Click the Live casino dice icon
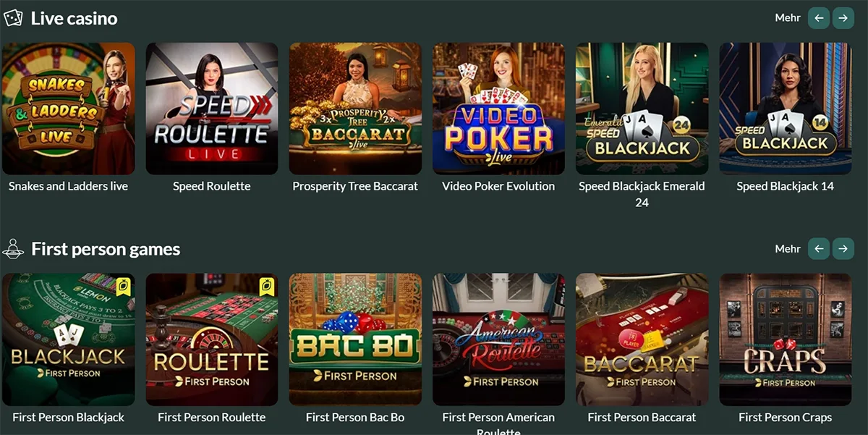868x435 pixels. [13, 18]
